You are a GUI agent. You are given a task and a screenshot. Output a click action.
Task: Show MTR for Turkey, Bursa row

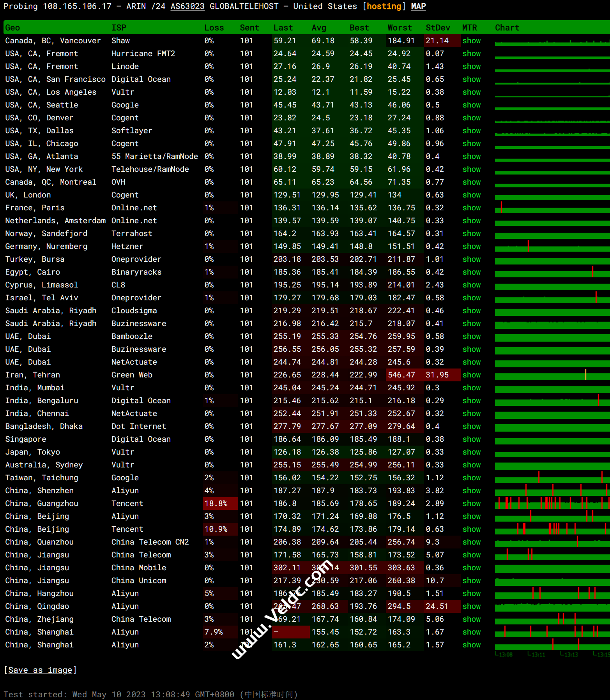point(471,259)
